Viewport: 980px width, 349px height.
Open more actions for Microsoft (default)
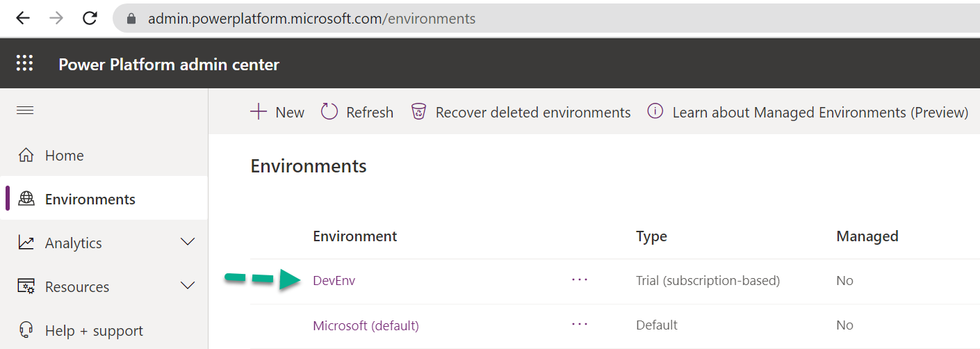click(x=580, y=325)
